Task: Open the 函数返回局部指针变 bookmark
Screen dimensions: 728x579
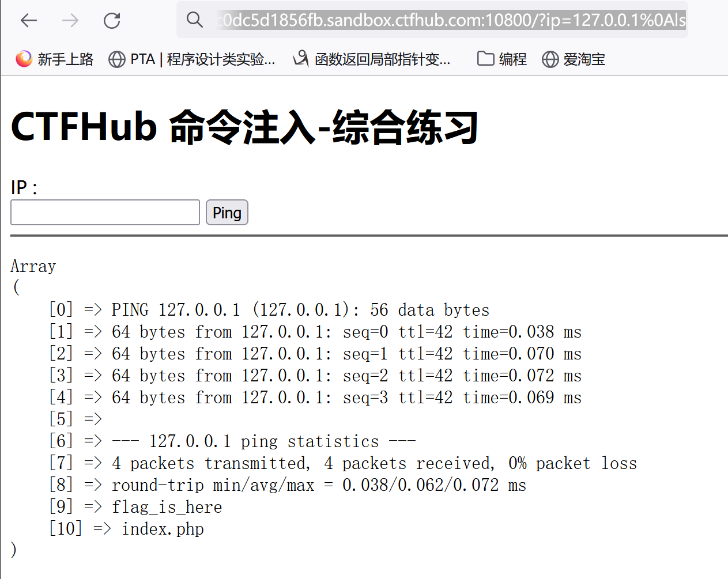Action: [372, 59]
